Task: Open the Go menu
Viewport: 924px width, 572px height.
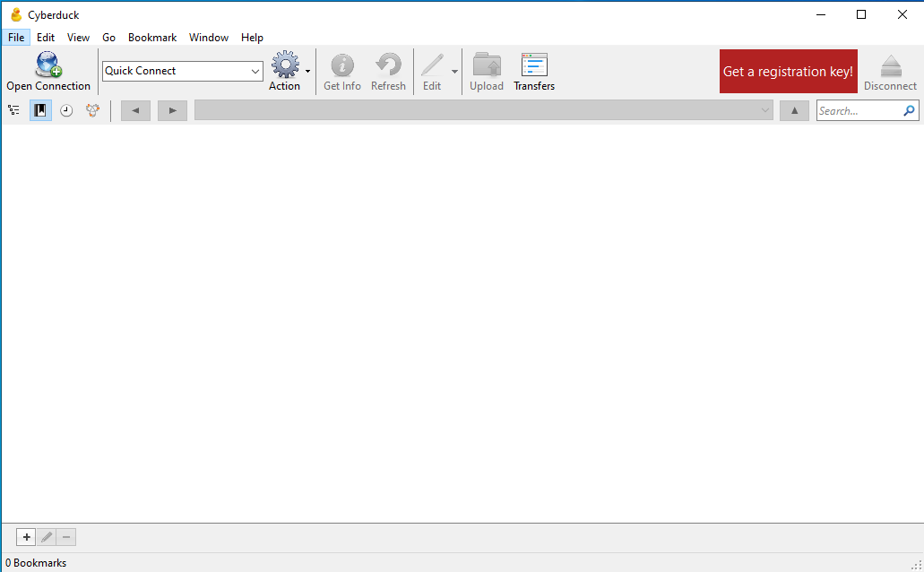Action: click(109, 37)
